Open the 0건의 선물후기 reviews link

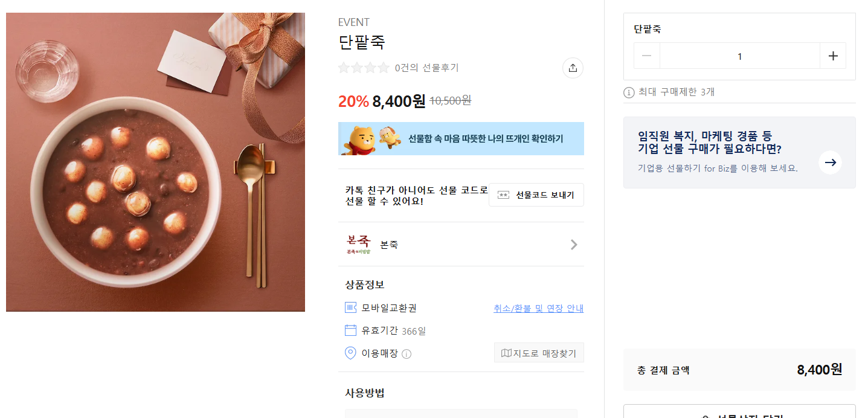[426, 68]
